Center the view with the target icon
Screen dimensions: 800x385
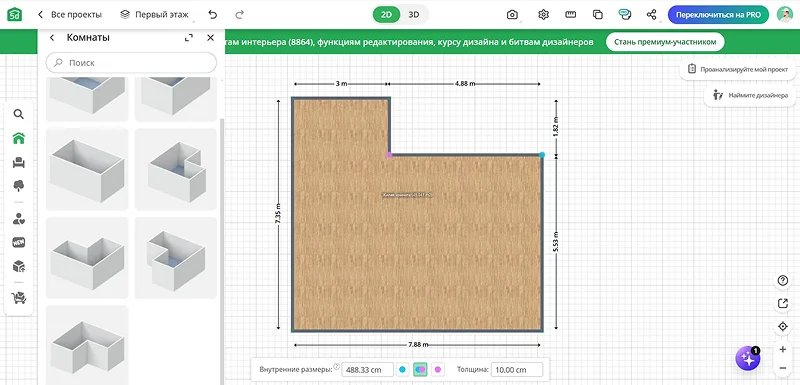tap(783, 327)
